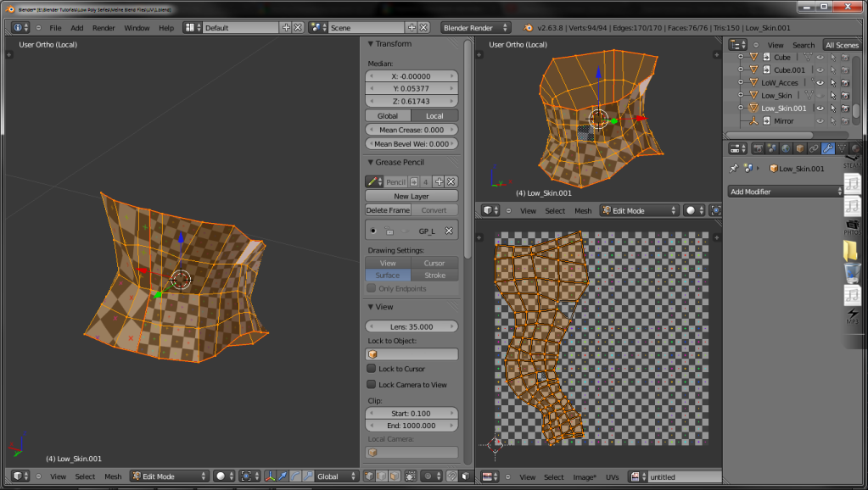Enable the rotate manipulator arc icon
This screenshot has width=868, height=490.
coord(295,476)
